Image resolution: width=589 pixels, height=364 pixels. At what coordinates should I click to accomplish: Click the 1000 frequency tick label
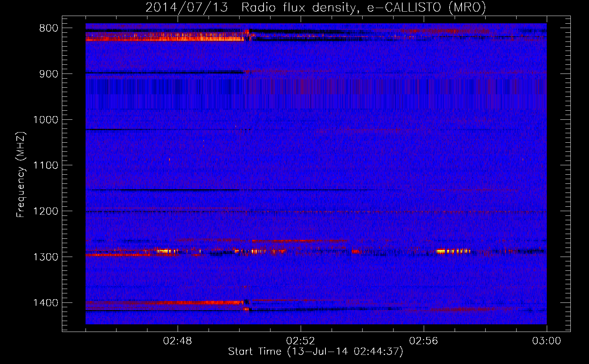pos(46,120)
